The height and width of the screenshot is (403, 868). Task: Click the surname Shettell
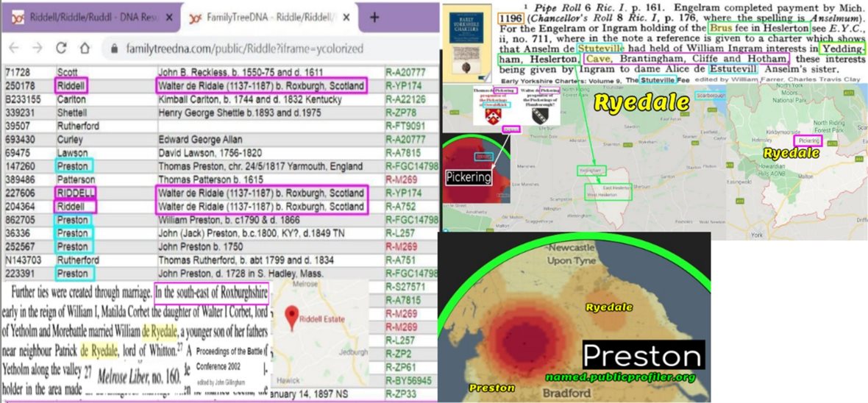(72, 113)
